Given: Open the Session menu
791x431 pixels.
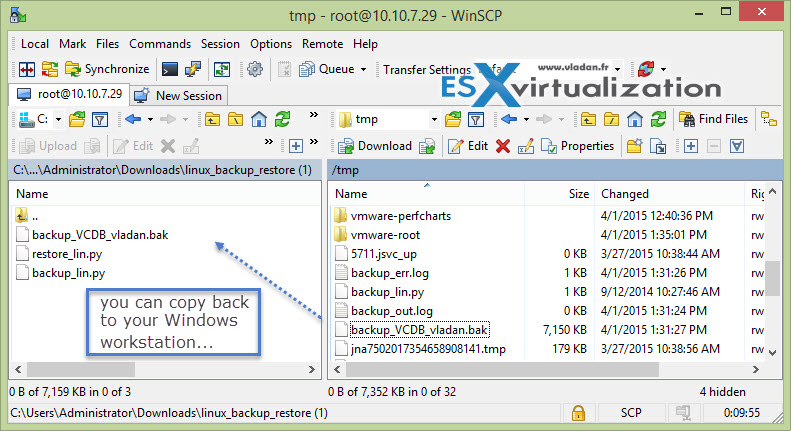Looking at the screenshot, I should point(220,44).
